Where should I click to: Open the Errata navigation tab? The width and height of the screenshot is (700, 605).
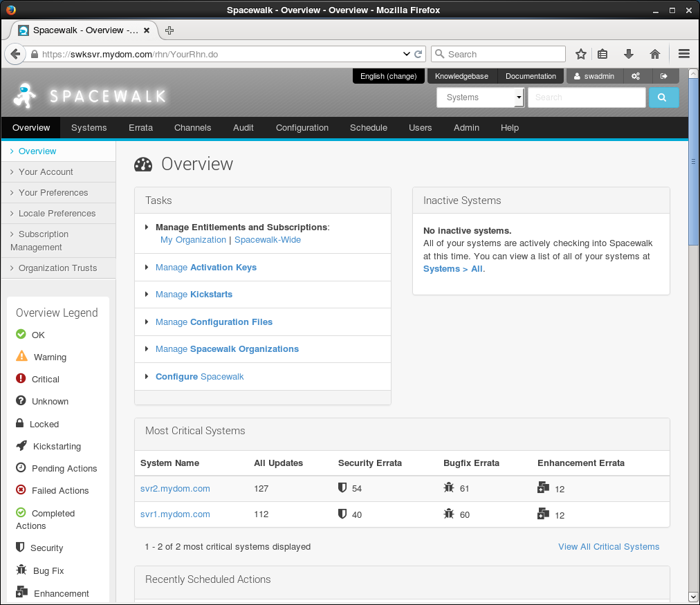pos(140,128)
